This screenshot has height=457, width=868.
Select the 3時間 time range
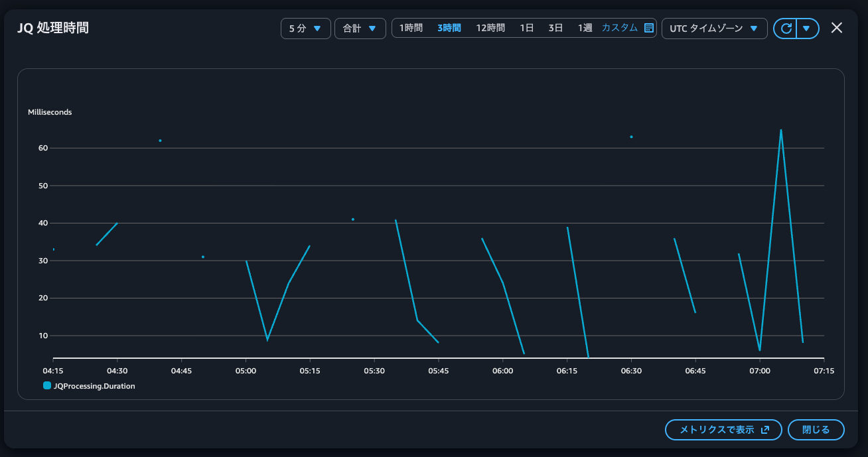pyautogui.click(x=449, y=28)
